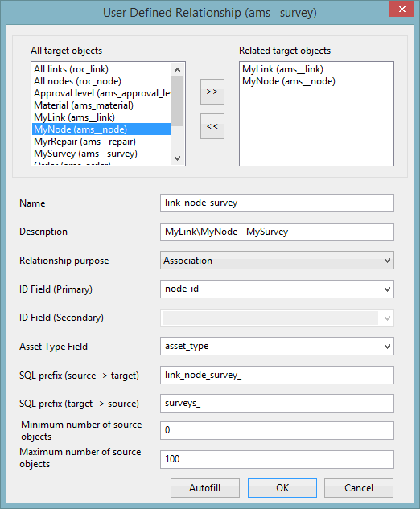Click the Name input field
The height and width of the screenshot is (509, 420).
point(277,203)
